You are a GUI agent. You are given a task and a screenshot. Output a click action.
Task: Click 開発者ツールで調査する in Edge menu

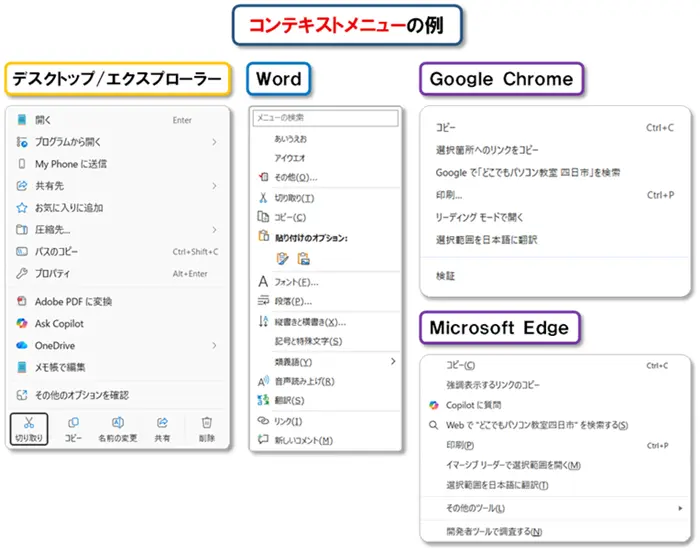point(494,531)
